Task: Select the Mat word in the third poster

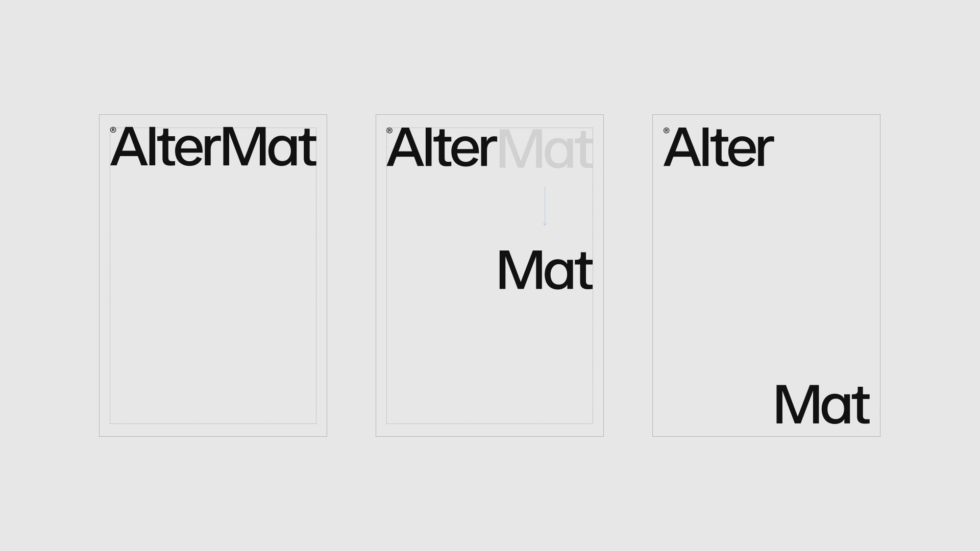Action: pos(822,405)
